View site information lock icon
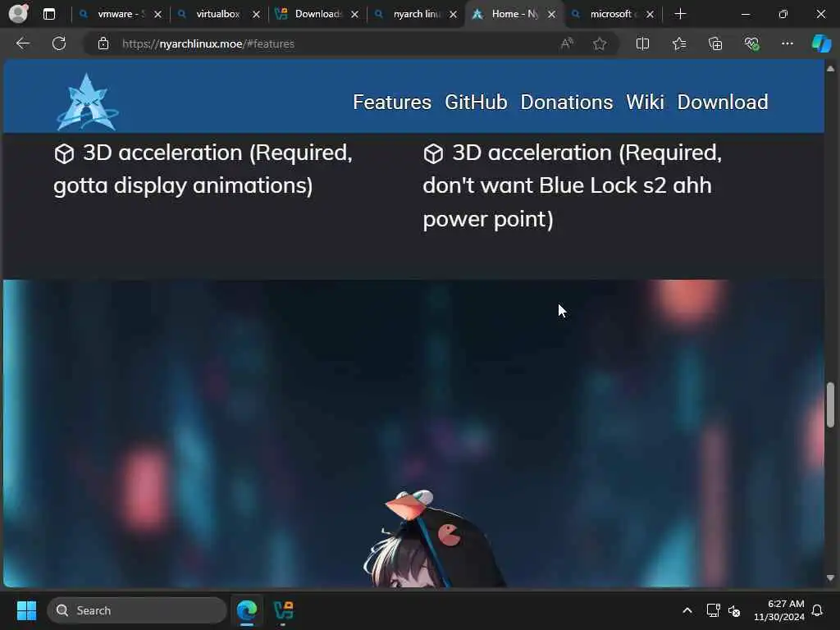 click(x=103, y=44)
